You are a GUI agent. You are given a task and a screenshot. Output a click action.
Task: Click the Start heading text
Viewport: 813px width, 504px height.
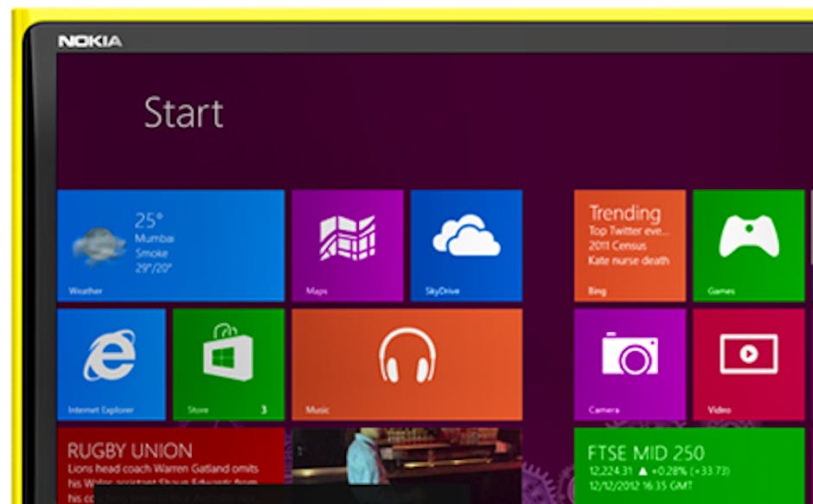tap(183, 113)
